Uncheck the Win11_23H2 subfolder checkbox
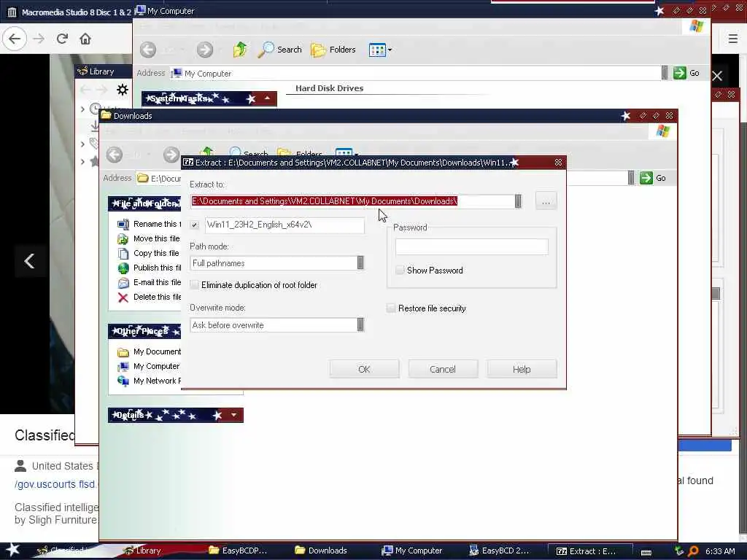Viewport: 747px width, 560px height. [194, 225]
